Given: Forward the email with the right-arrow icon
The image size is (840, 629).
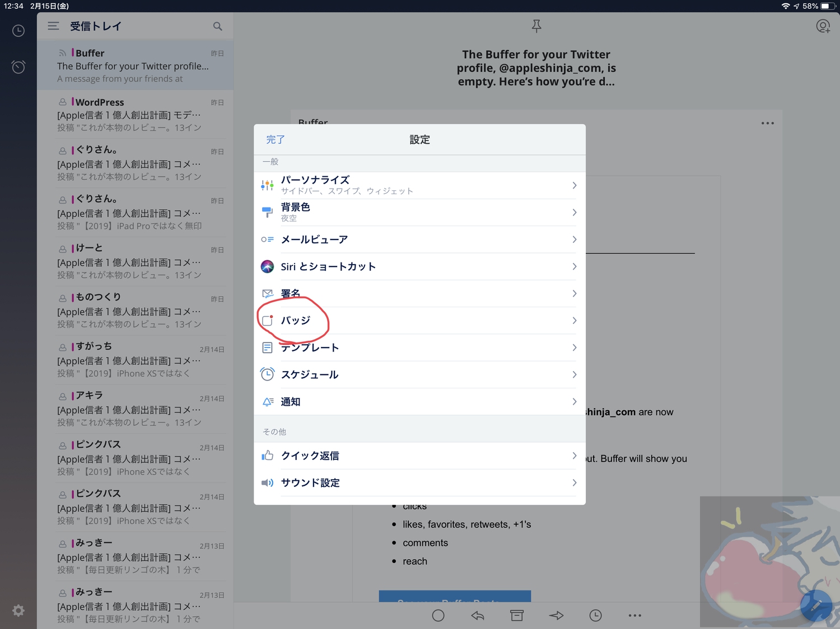Looking at the screenshot, I should pos(556,616).
